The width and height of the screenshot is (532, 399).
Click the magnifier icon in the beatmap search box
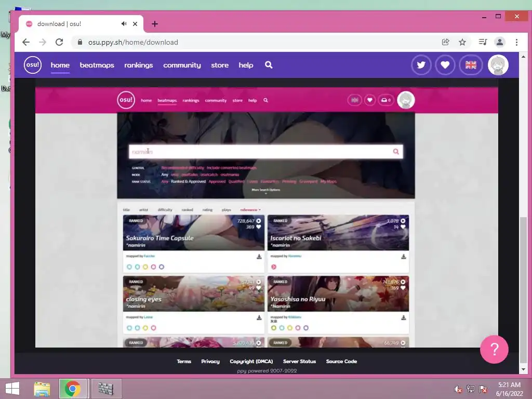pyautogui.click(x=396, y=152)
